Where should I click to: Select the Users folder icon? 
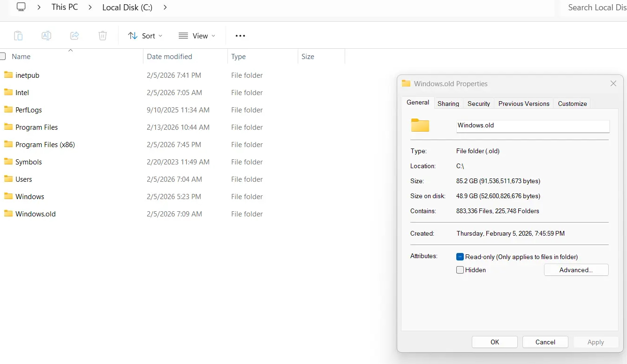8,179
